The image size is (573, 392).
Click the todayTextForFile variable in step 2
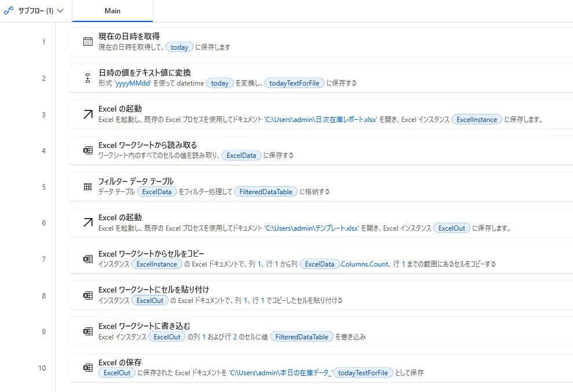pos(295,83)
